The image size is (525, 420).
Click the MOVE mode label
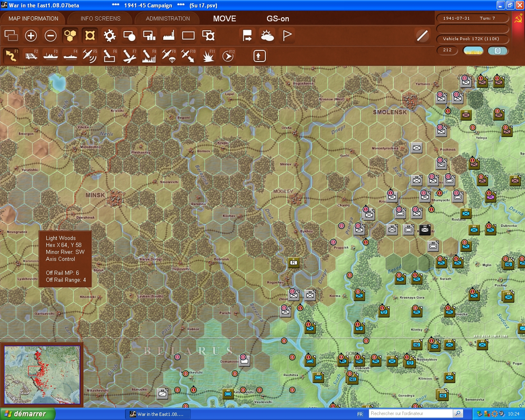(x=224, y=18)
